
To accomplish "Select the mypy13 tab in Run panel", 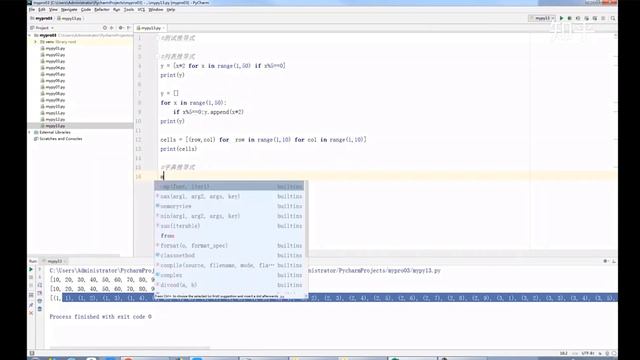I will point(54,261).
